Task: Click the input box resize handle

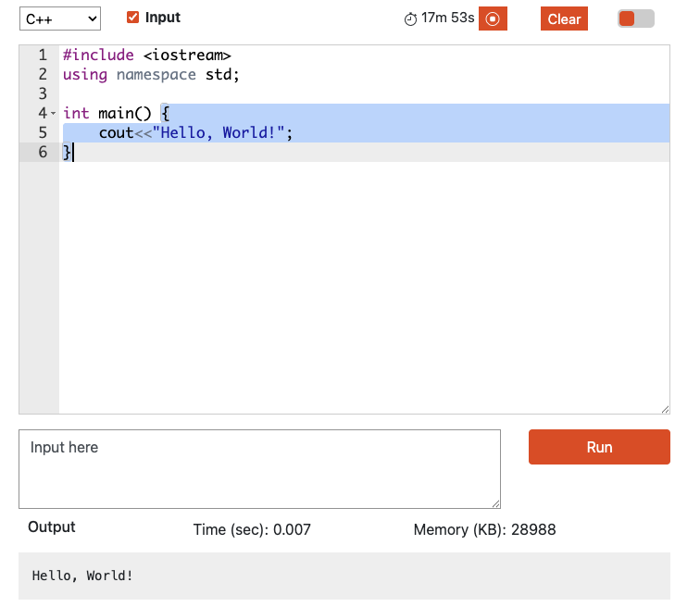Action: pyautogui.click(x=496, y=504)
